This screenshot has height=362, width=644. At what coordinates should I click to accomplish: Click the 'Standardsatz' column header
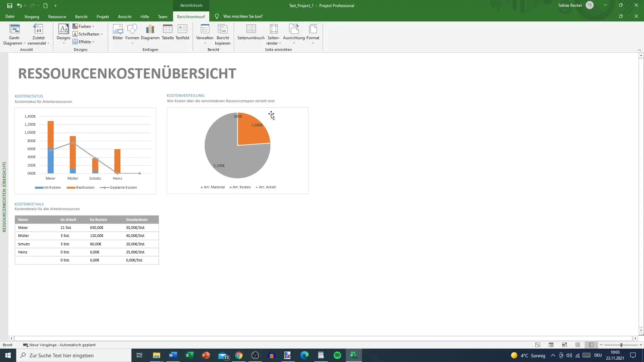tap(137, 220)
